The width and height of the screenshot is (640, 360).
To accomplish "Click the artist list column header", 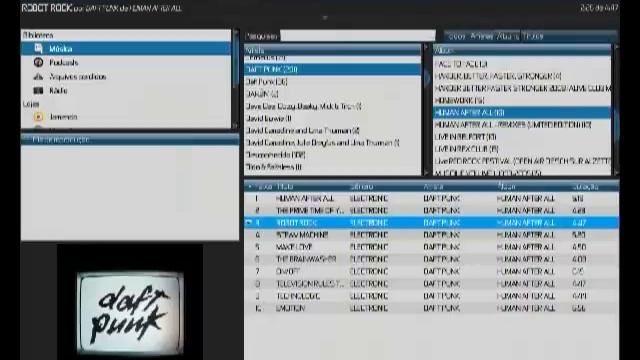I will coord(332,50).
